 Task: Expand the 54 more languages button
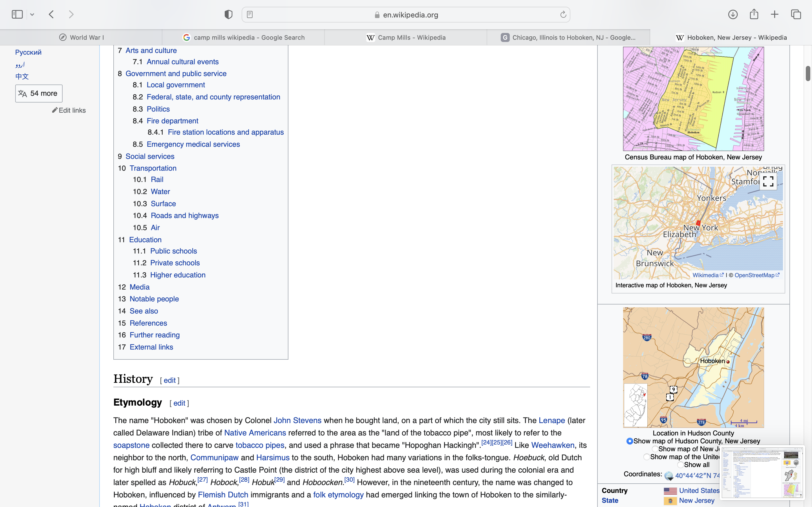point(39,94)
